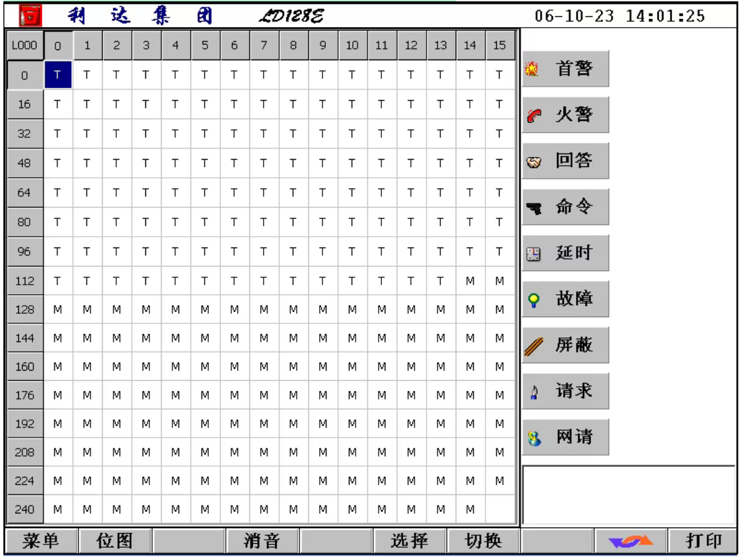
Task: Click the 故障 fault bulb icon
Action: (x=533, y=301)
